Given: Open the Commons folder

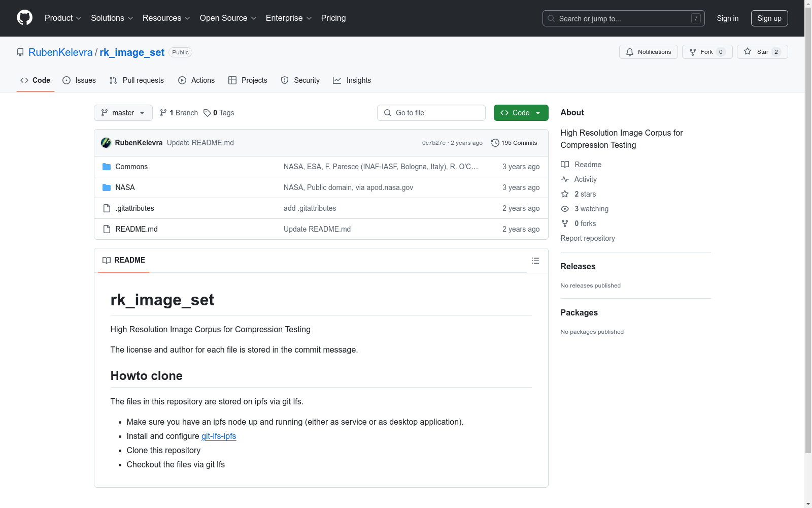Looking at the screenshot, I should point(131,167).
